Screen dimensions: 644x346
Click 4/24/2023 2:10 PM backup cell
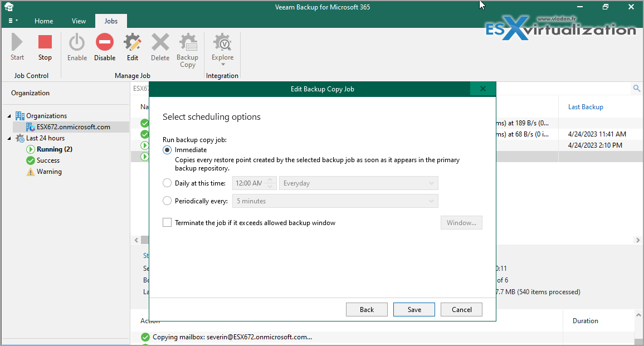[x=595, y=145]
